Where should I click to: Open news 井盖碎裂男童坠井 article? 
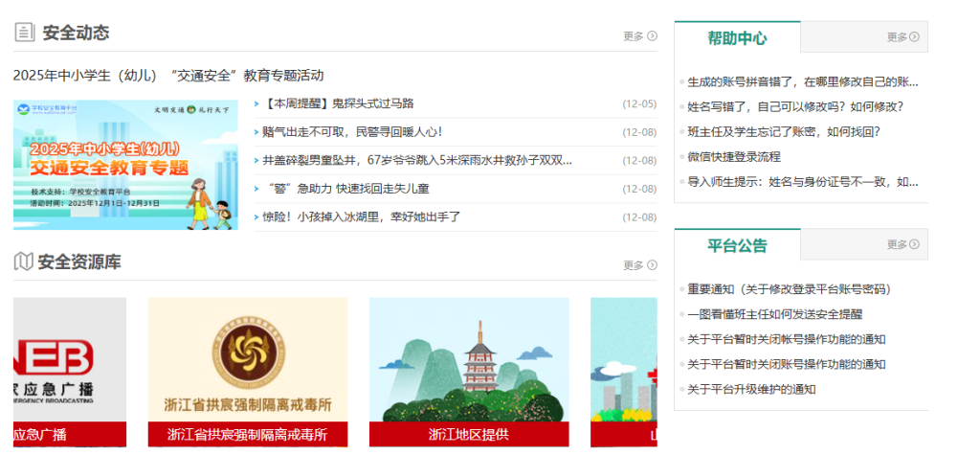pyautogui.click(x=417, y=160)
